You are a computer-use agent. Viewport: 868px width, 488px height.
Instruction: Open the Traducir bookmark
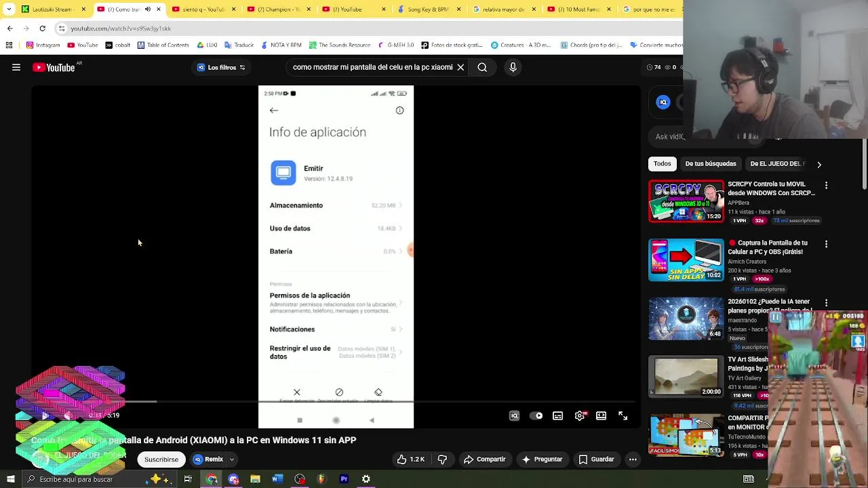click(x=239, y=45)
